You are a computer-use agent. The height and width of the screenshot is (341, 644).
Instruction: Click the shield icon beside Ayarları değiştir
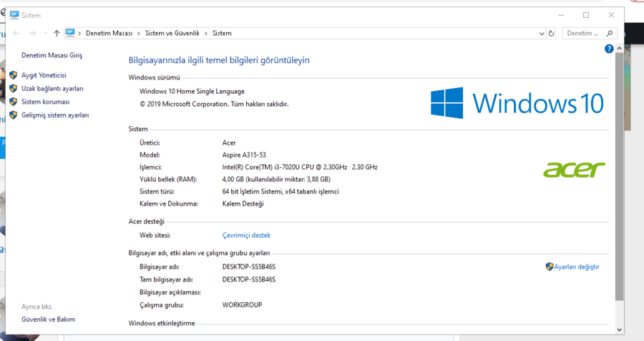tap(549, 266)
